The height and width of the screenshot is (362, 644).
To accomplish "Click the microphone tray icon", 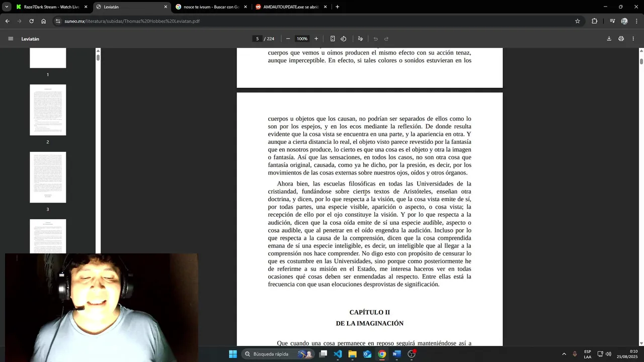I will pyautogui.click(x=575, y=354).
